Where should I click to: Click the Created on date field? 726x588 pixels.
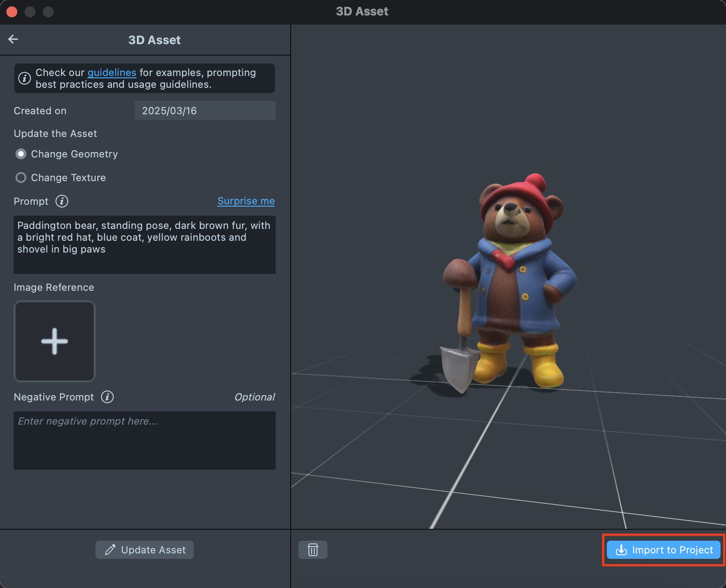point(205,111)
